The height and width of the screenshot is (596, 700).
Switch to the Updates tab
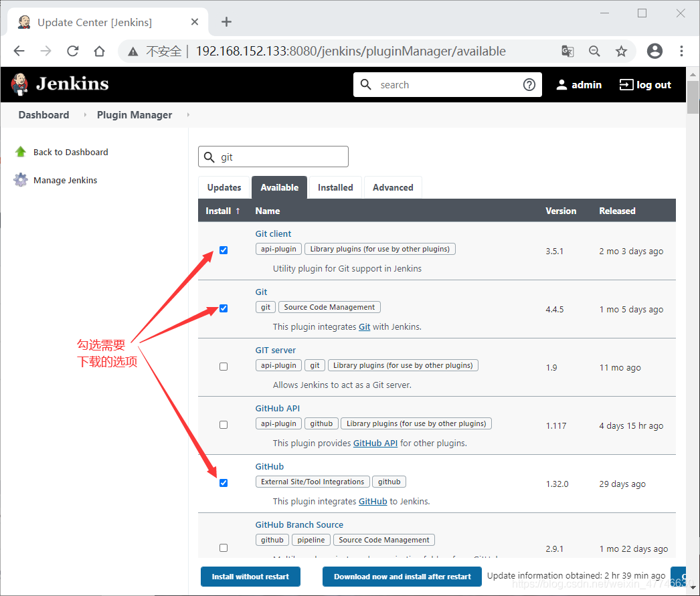(x=224, y=187)
